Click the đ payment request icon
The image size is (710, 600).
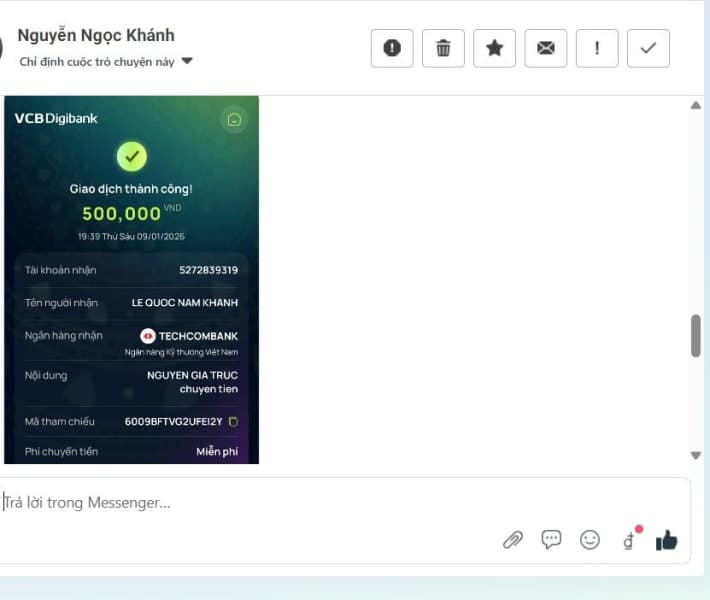629,540
